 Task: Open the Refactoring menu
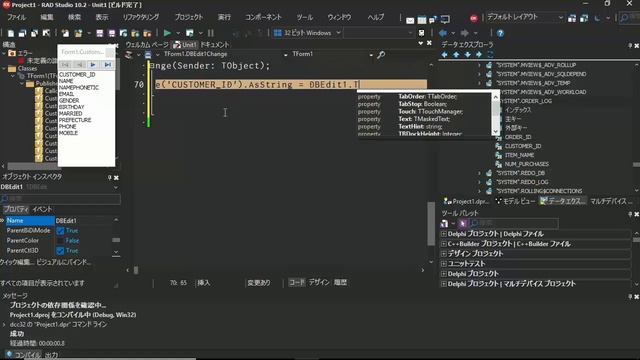point(141,17)
